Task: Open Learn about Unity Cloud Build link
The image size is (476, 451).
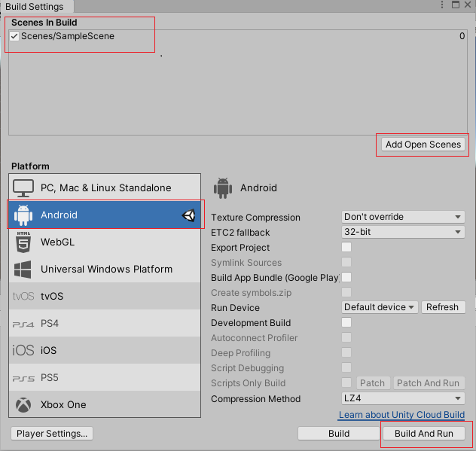Action: (401, 415)
